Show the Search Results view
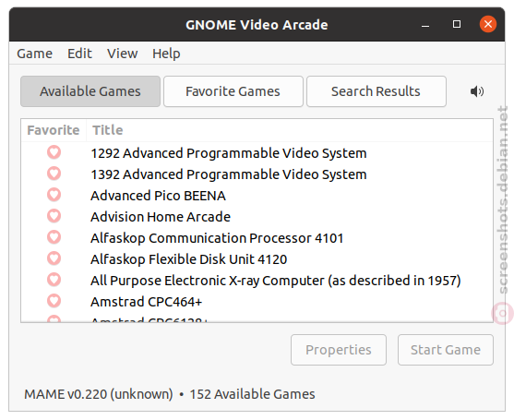This screenshot has width=514, height=420. (376, 91)
